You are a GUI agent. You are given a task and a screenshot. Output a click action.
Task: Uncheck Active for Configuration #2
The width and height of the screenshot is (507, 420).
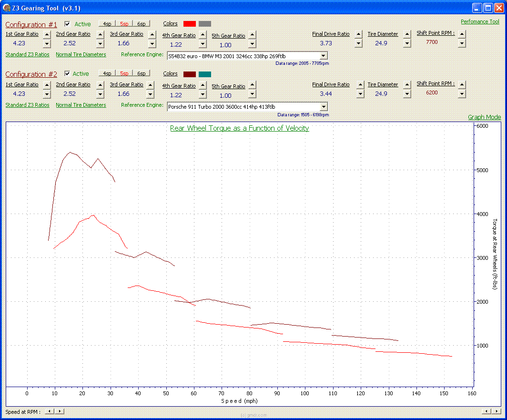67,73
